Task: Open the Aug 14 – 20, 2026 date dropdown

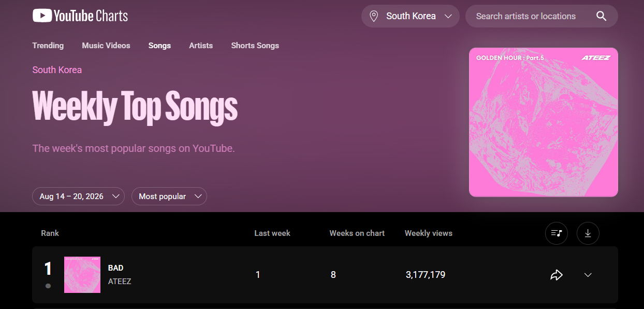Action: tap(78, 196)
